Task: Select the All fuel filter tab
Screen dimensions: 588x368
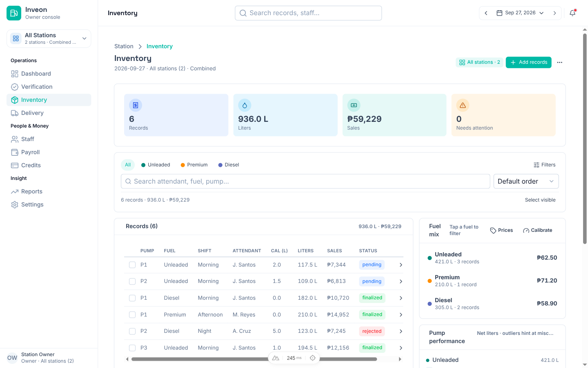Action: click(x=128, y=165)
